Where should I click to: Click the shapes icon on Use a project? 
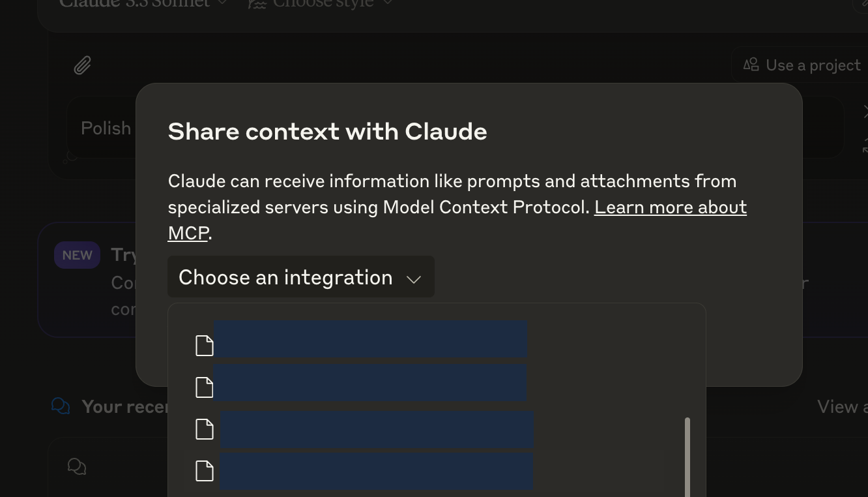pos(751,65)
